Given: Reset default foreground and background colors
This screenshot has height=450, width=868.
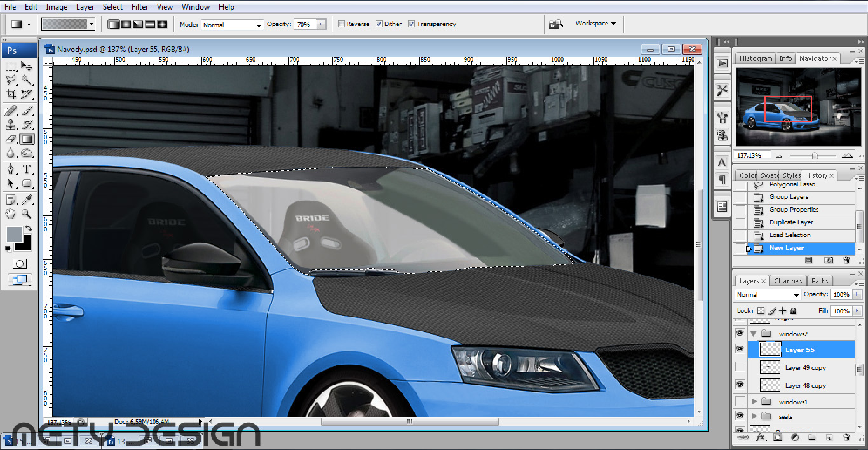Looking at the screenshot, I should tap(9, 248).
